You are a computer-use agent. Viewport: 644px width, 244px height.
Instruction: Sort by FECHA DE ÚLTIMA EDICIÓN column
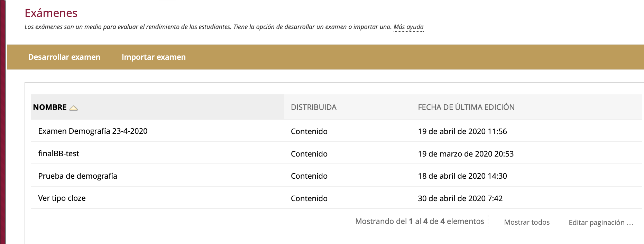tap(466, 107)
